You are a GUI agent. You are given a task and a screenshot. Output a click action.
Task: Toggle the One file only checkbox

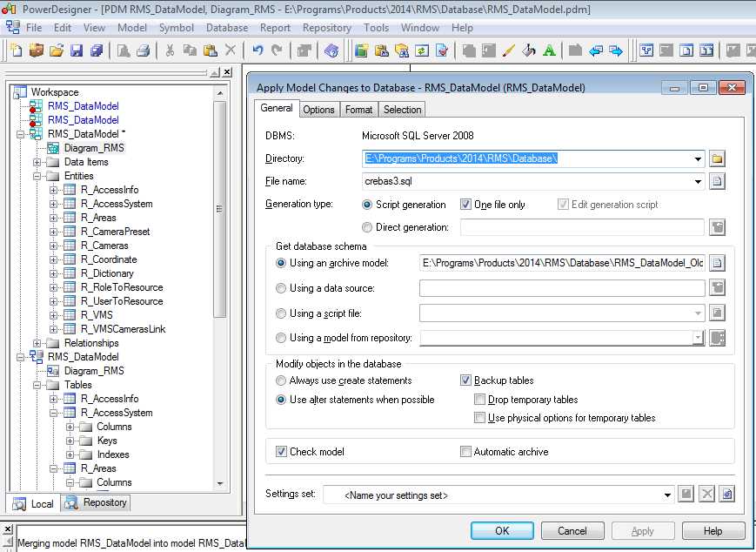[465, 205]
